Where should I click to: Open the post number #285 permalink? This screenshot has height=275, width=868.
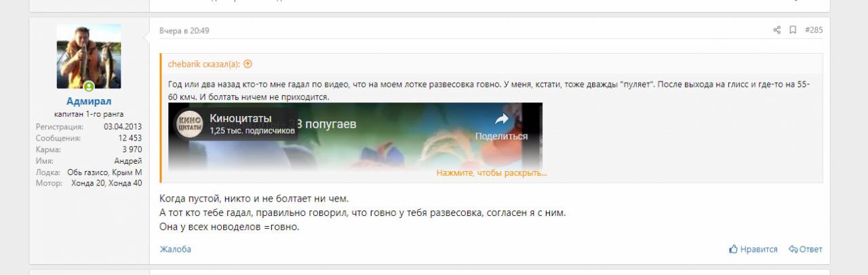(x=813, y=31)
